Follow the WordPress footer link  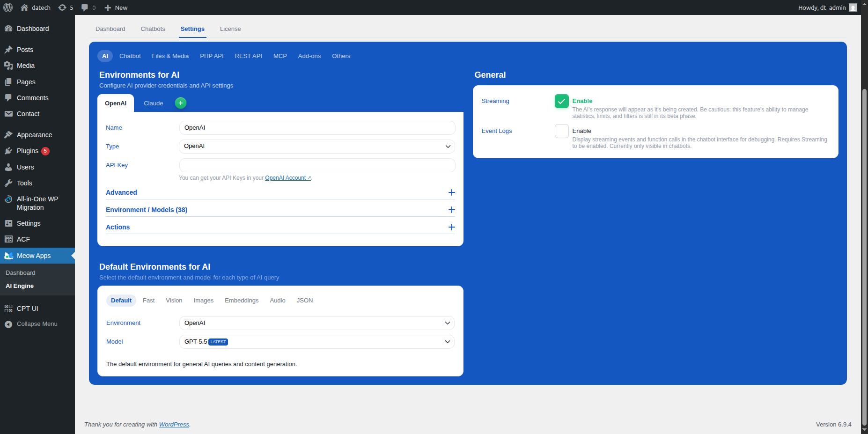pos(174,425)
